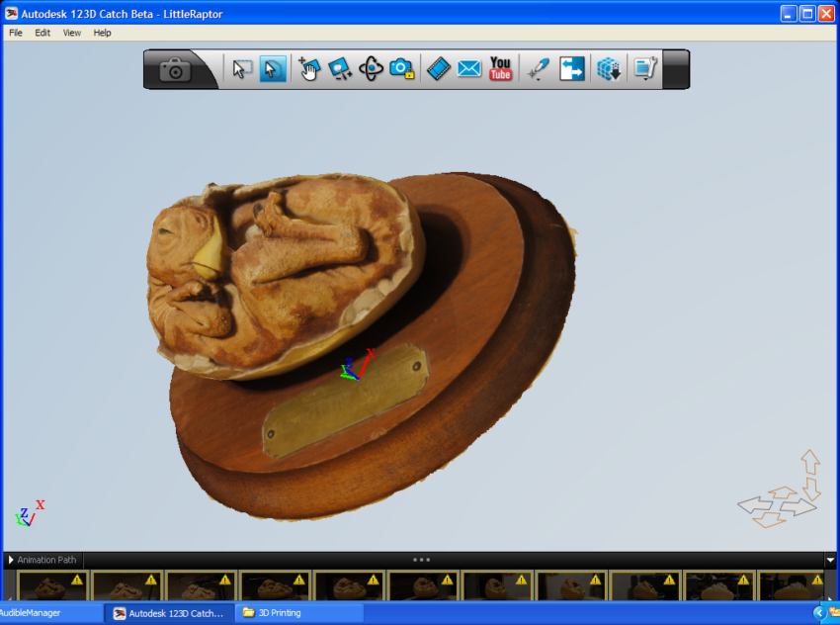Select the rectangle selection arrow tool
This screenshot has width=840, height=625.
(241, 69)
